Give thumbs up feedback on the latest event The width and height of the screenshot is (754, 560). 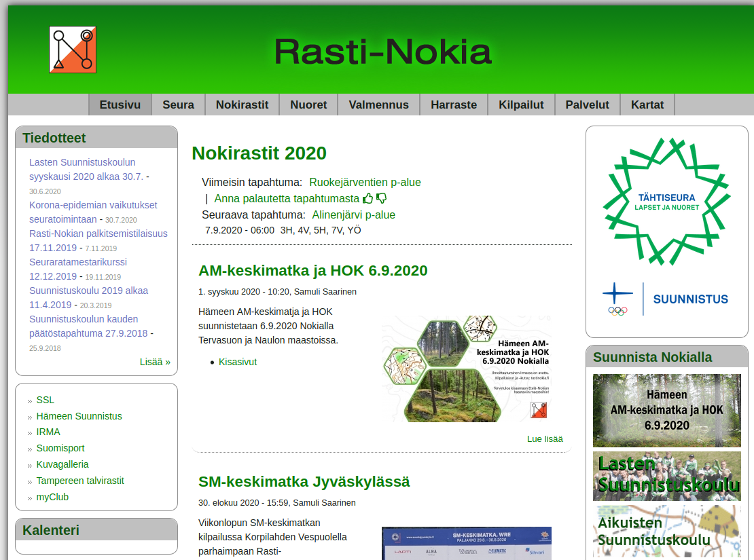coord(367,198)
